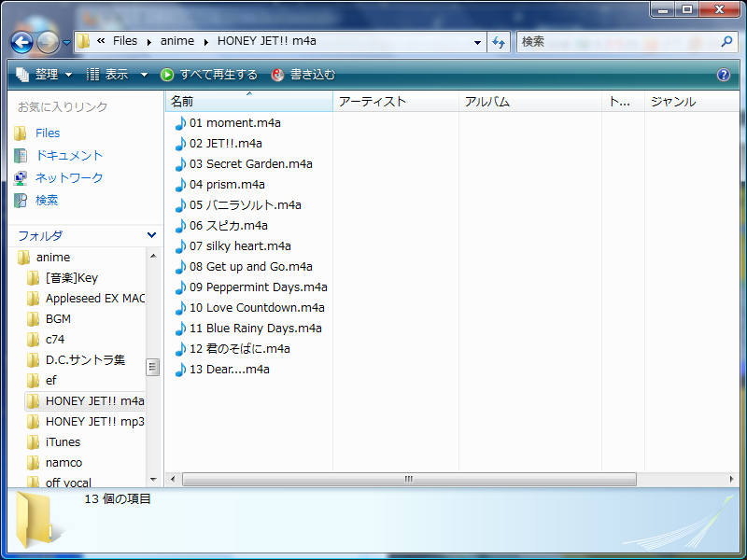Click folder tree scroll down arrow
Image resolution: width=747 pixels, height=560 pixels.
(153, 479)
